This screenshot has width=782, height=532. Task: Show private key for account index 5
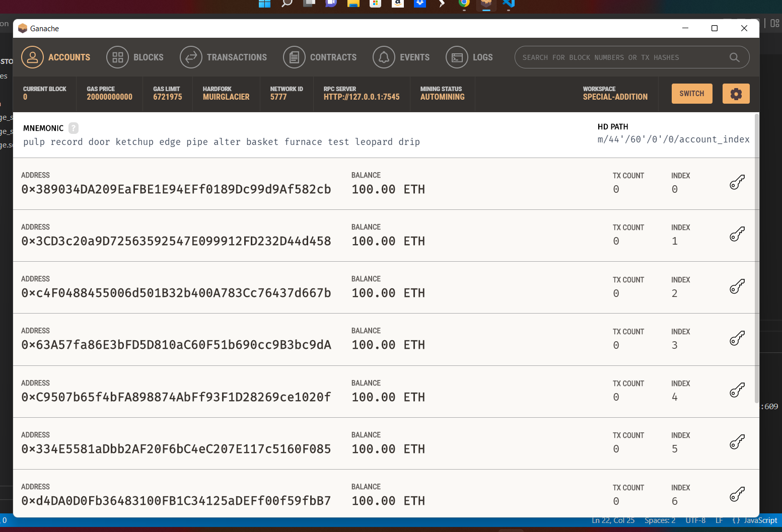click(737, 442)
